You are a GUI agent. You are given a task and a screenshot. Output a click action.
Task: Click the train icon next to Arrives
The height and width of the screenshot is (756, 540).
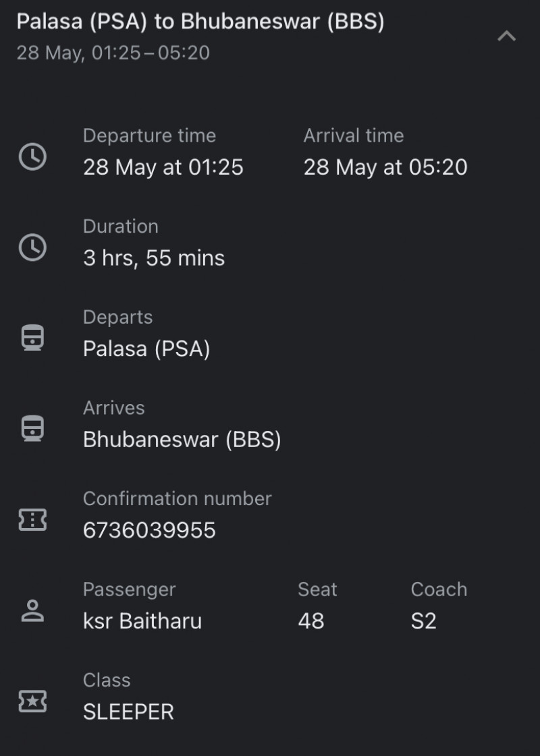pyautogui.click(x=32, y=428)
